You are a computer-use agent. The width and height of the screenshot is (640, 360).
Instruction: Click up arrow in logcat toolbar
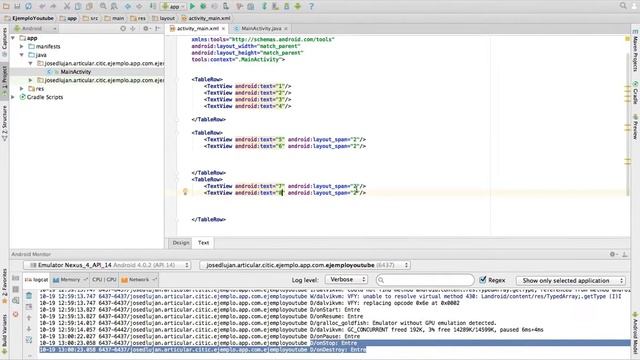(29, 318)
